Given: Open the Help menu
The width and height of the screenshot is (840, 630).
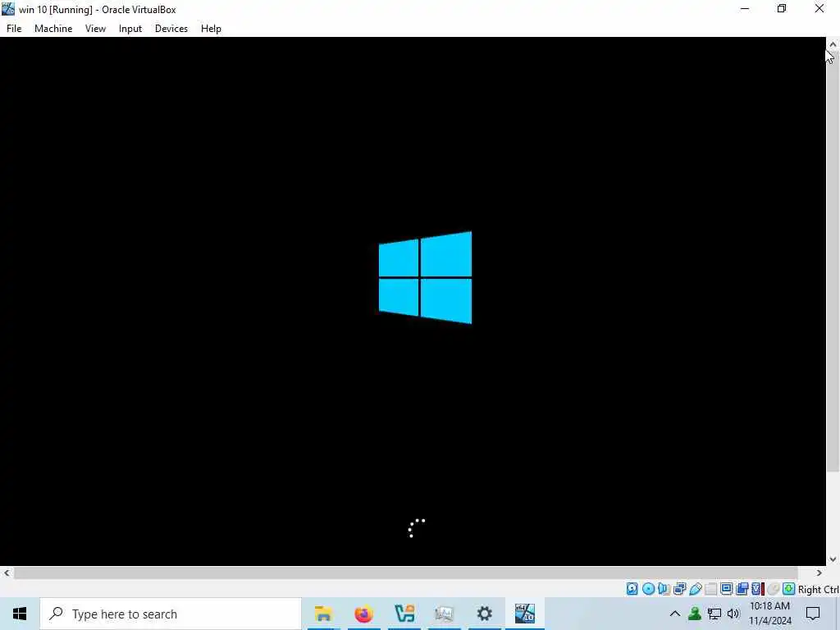Looking at the screenshot, I should tap(211, 29).
